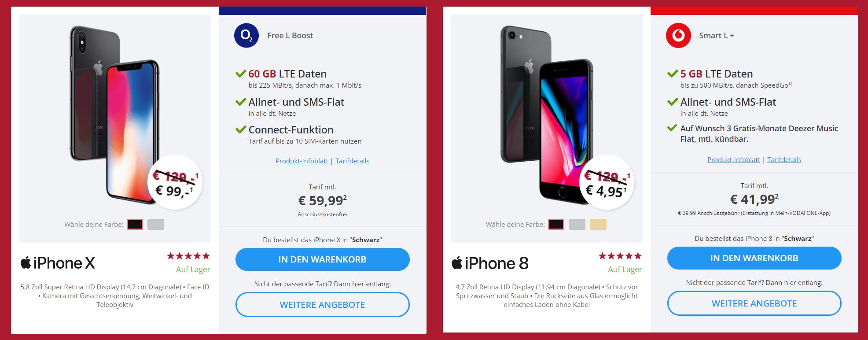Open Weitere Angebote for the O2 tariff
The image size is (868, 340).
(323, 305)
